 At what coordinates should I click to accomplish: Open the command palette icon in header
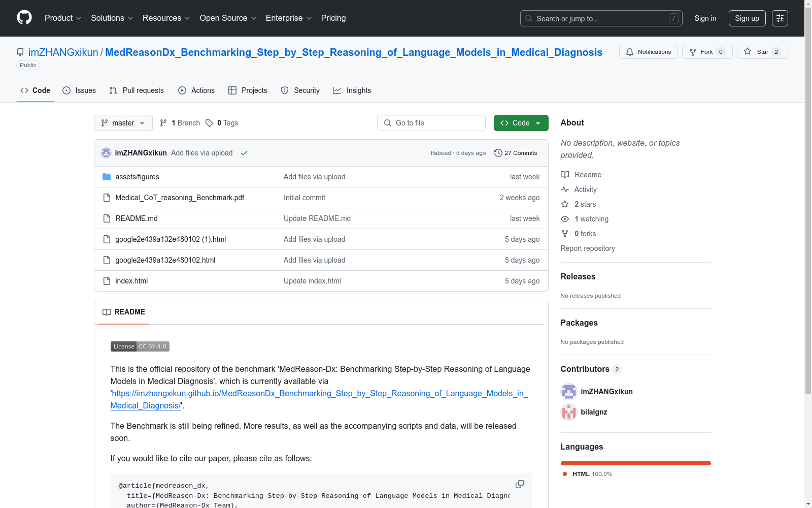(780, 18)
